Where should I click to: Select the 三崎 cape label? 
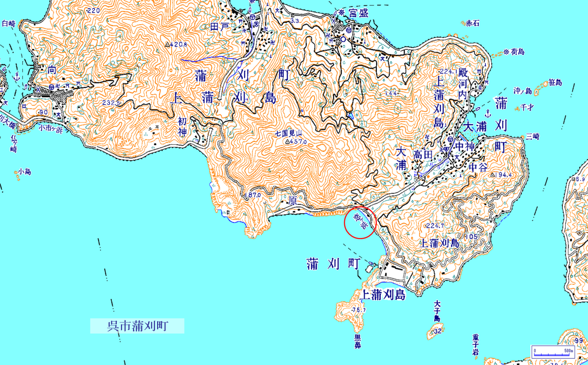(x=533, y=137)
